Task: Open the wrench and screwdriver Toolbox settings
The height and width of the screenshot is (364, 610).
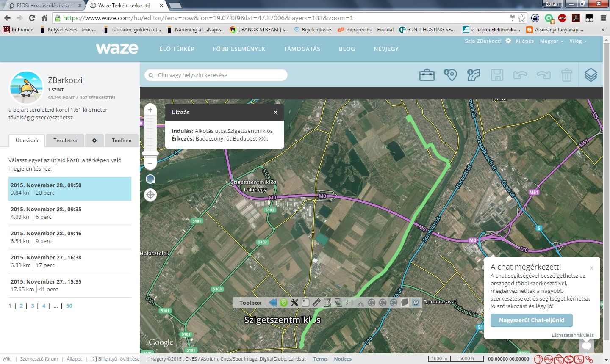Action: [x=294, y=303]
